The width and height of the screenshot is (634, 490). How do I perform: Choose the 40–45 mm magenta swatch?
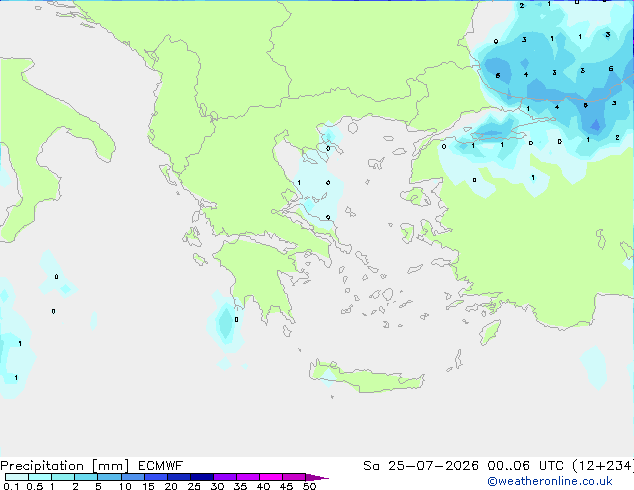click(x=270, y=477)
